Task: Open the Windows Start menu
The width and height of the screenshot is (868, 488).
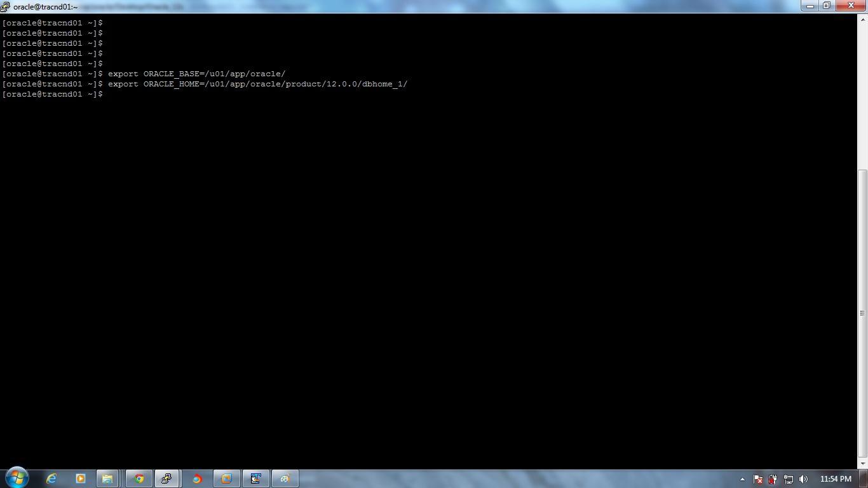Action: 17,478
